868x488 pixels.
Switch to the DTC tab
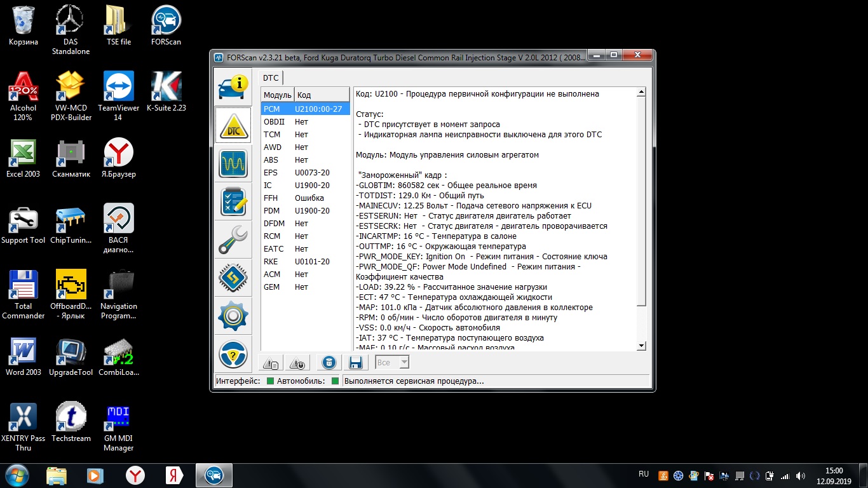(x=271, y=78)
